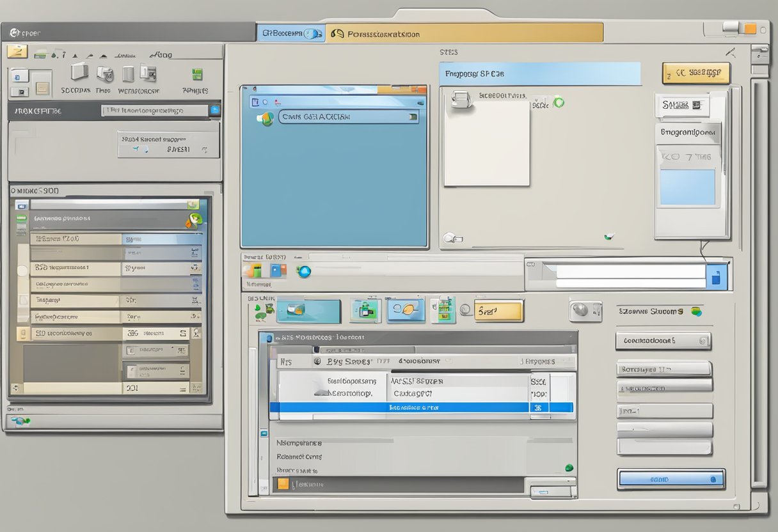Click the light blue preview swatch on right panel
Viewport: 778px width, 532px height.
pyautogui.click(x=687, y=187)
